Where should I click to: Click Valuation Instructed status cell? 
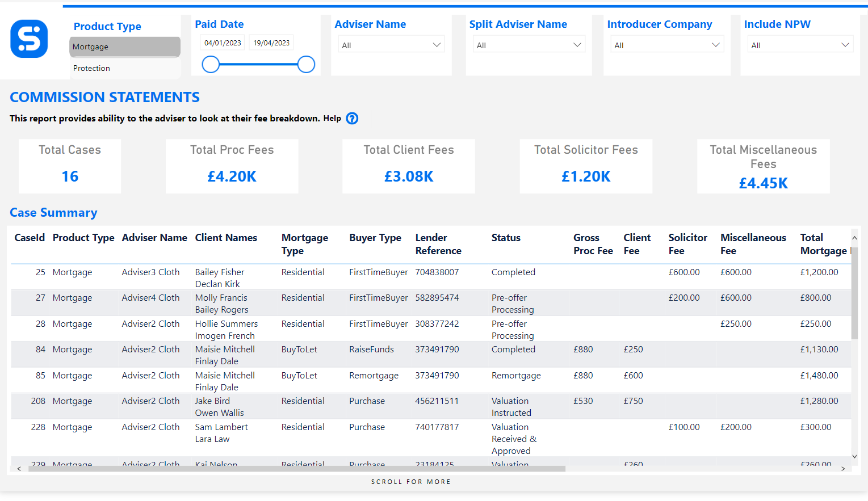(x=511, y=407)
